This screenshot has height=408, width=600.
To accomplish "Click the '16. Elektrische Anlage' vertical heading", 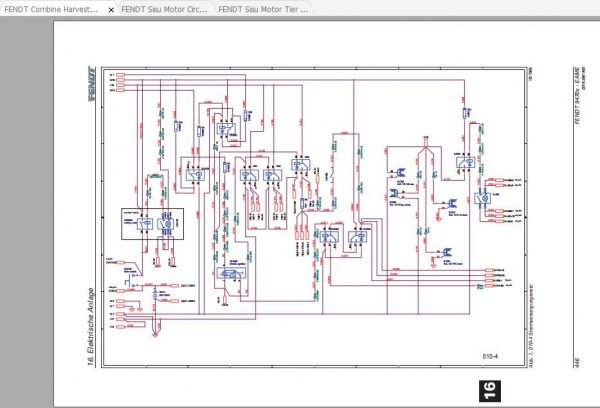I will tap(91, 326).
